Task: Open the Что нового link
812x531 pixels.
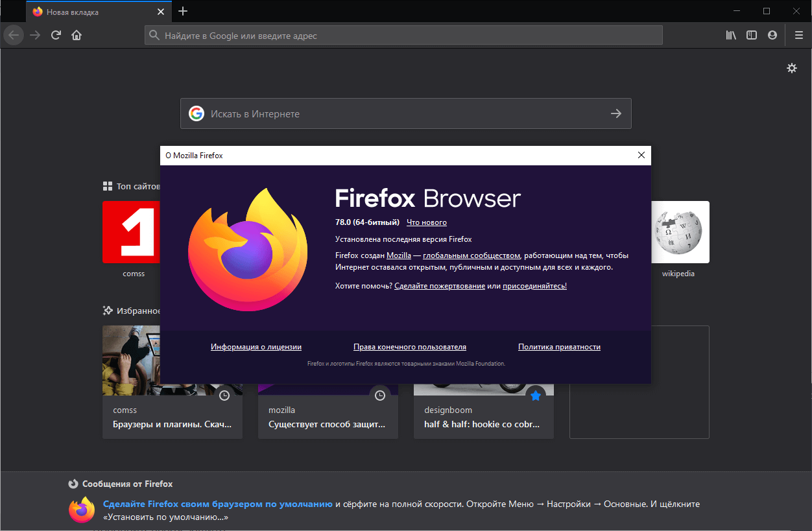Action: tap(426, 222)
